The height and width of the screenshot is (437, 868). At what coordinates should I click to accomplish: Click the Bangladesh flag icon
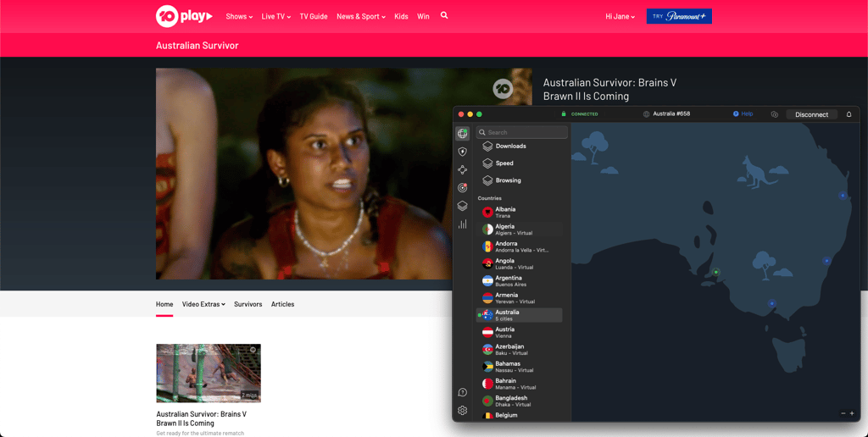point(487,401)
